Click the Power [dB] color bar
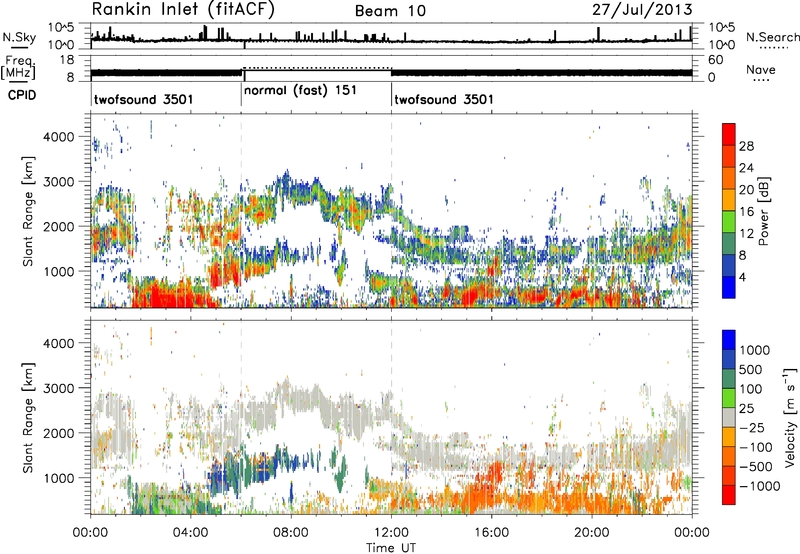Viewport: 800px width, 554px height. coord(729,211)
